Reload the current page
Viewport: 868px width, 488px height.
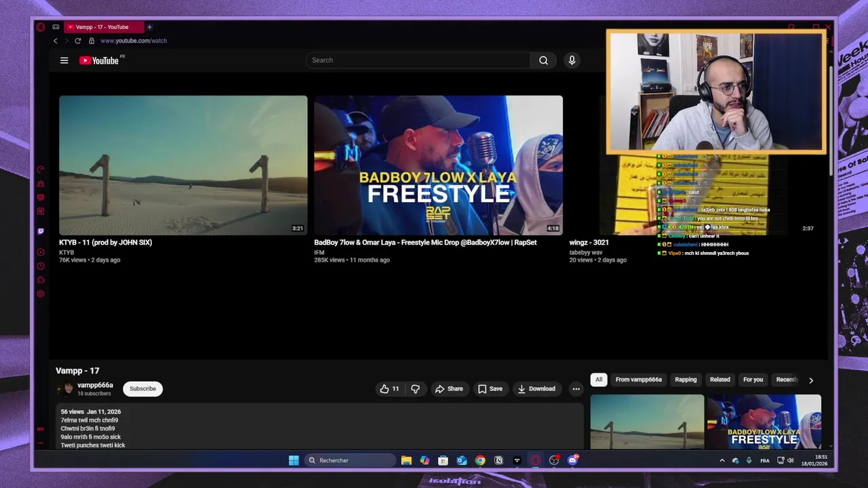pyautogui.click(x=77, y=41)
